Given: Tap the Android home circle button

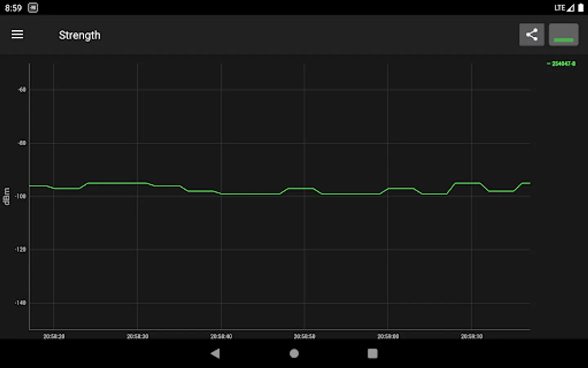Looking at the screenshot, I should coord(294,353).
